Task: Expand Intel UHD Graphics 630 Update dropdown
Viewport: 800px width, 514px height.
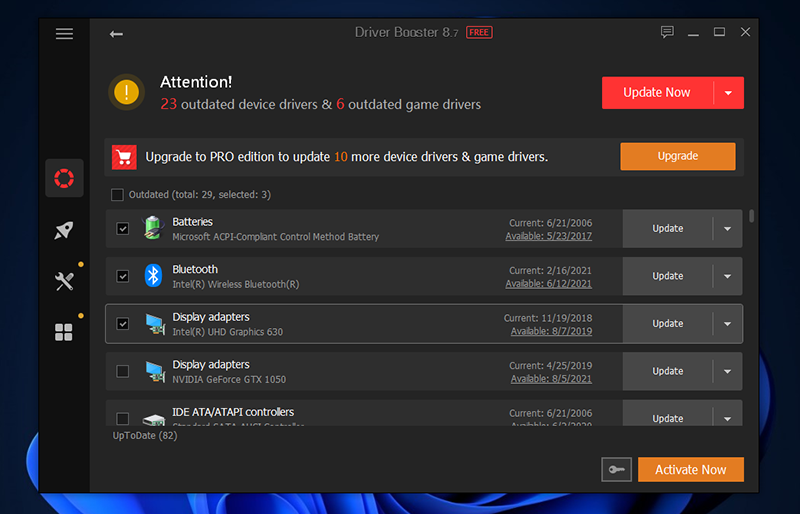Action: coord(727,324)
